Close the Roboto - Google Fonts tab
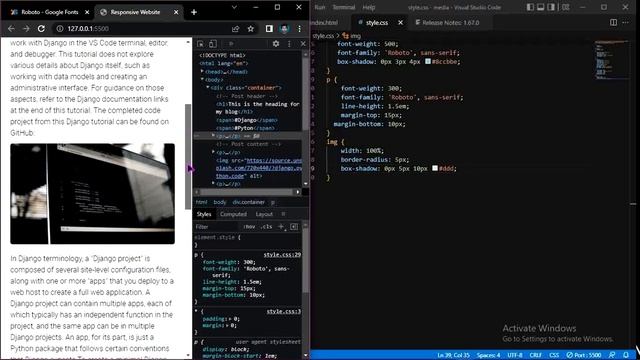640x360 pixels. 87,12
